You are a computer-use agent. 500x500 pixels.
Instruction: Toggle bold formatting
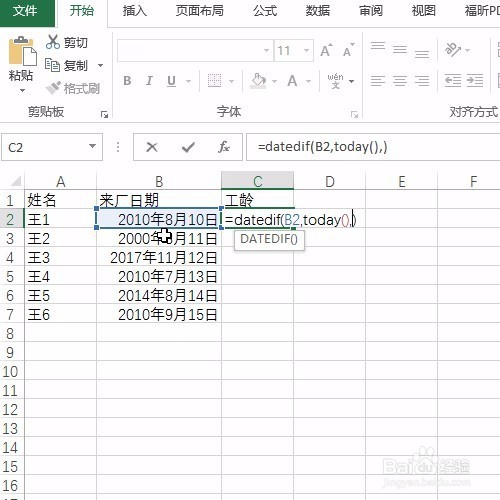click(x=127, y=81)
